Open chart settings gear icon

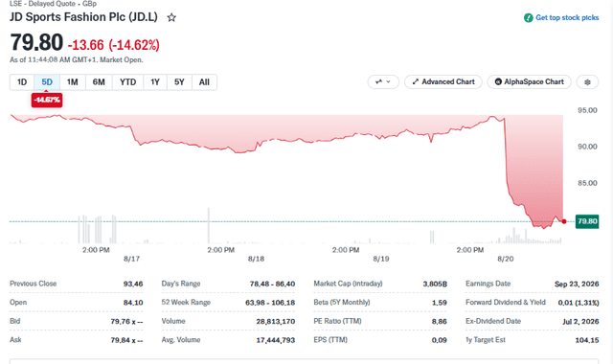point(587,82)
